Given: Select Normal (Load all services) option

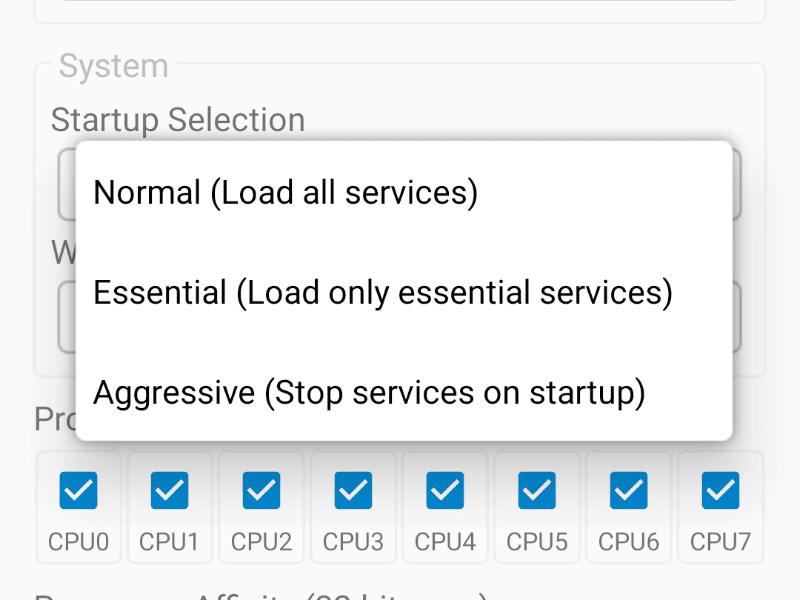Looking at the screenshot, I should (x=285, y=192).
